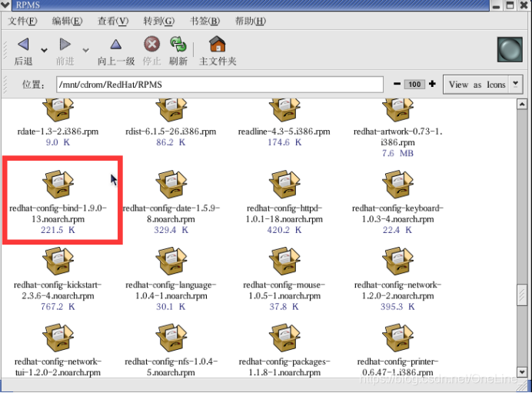Click file name redhat-config-nfs-1.0.4-5.noarch.rpm

[x=171, y=367]
